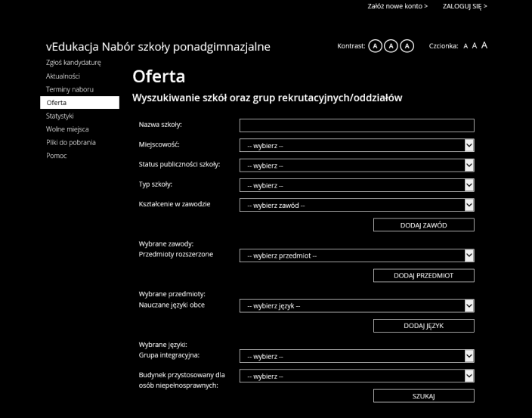This screenshot has width=532, height=418.
Task: Open the Budynek przystosowany dla osób niepełnosprawnych dropdown
Action: [357, 376]
